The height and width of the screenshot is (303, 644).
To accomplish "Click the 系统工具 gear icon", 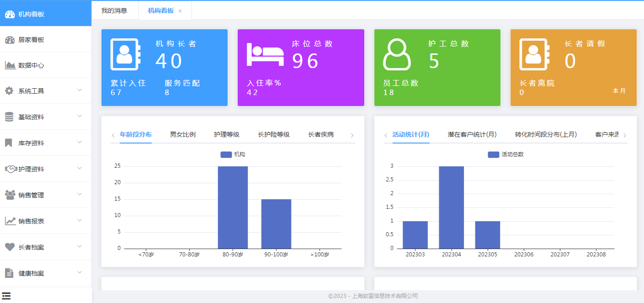I will click(x=9, y=90).
